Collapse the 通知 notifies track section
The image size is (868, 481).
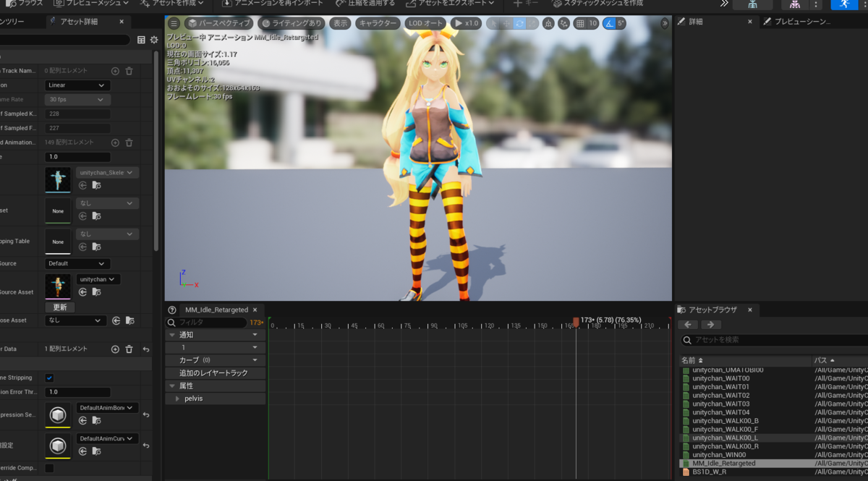pyautogui.click(x=171, y=335)
